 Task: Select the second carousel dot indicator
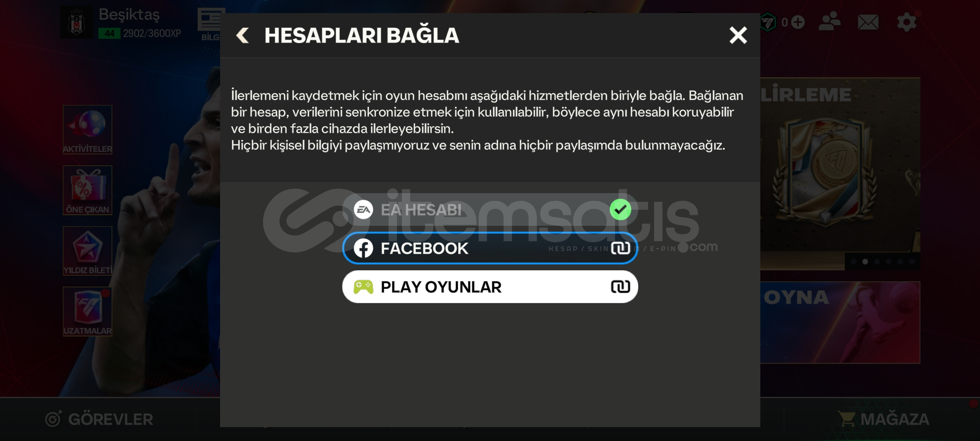865,262
